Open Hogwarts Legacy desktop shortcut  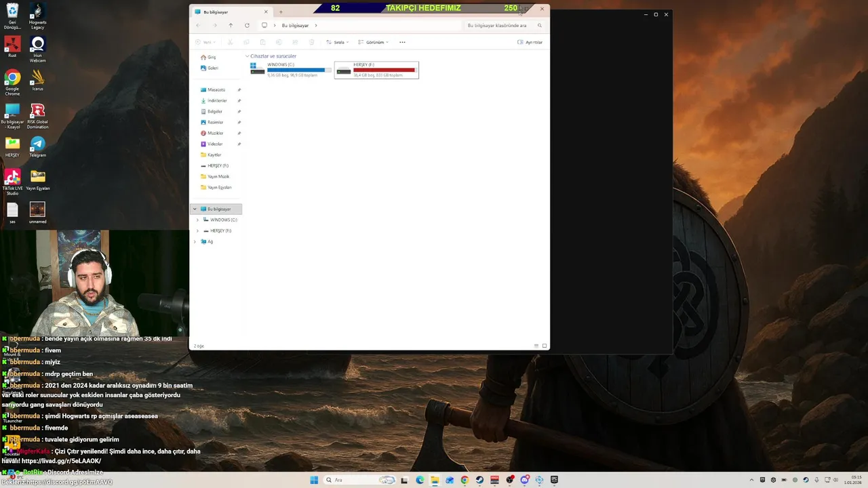tap(37, 16)
